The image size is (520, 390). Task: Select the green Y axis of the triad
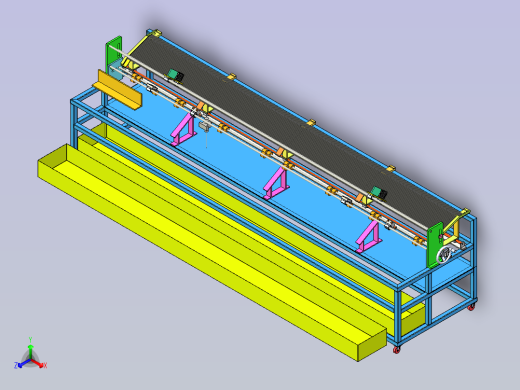(x=30, y=348)
